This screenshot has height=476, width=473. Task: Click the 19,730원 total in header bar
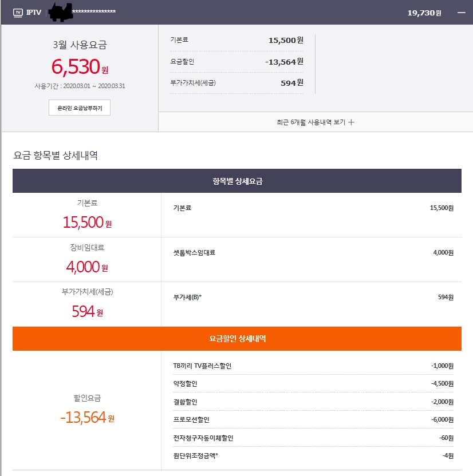pos(424,13)
